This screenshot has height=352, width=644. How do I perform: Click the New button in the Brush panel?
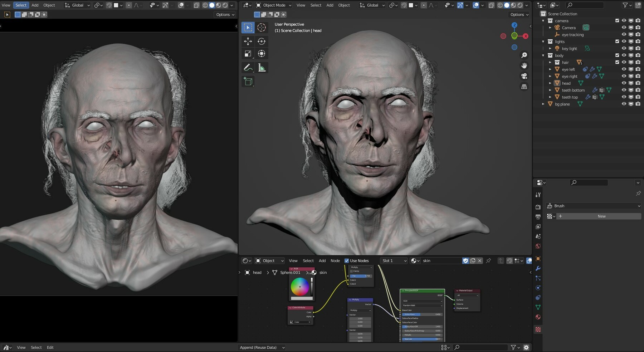(x=601, y=216)
